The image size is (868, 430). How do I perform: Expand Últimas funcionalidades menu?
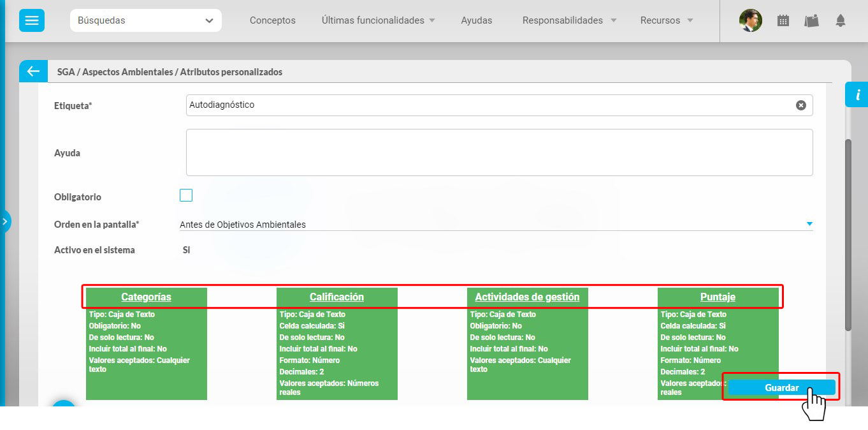click(x=379, y=20)
